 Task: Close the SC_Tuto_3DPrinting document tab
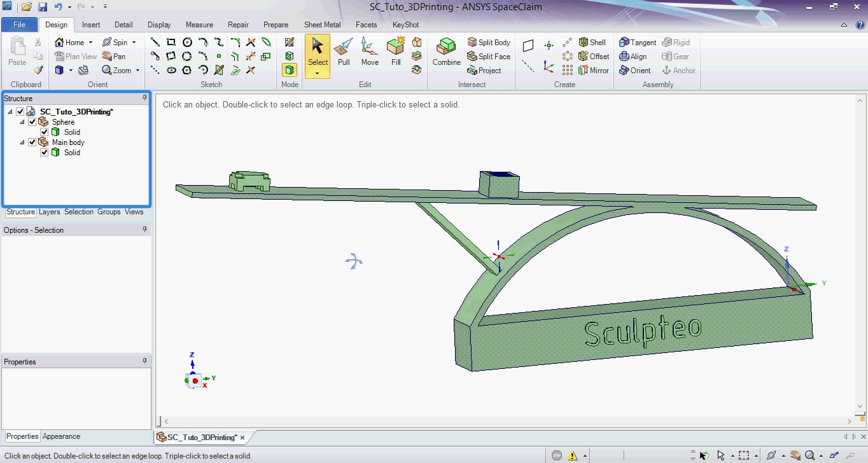(x=242, y=438)
